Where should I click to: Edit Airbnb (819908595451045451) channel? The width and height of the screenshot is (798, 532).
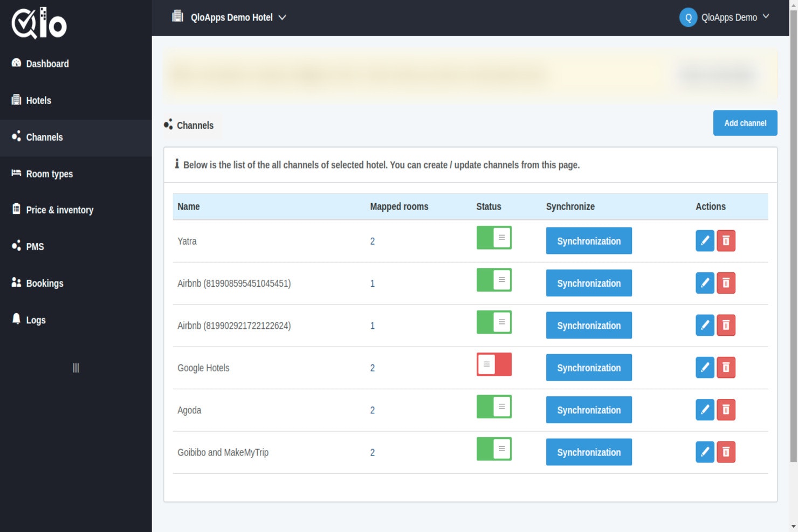(705, 283)
